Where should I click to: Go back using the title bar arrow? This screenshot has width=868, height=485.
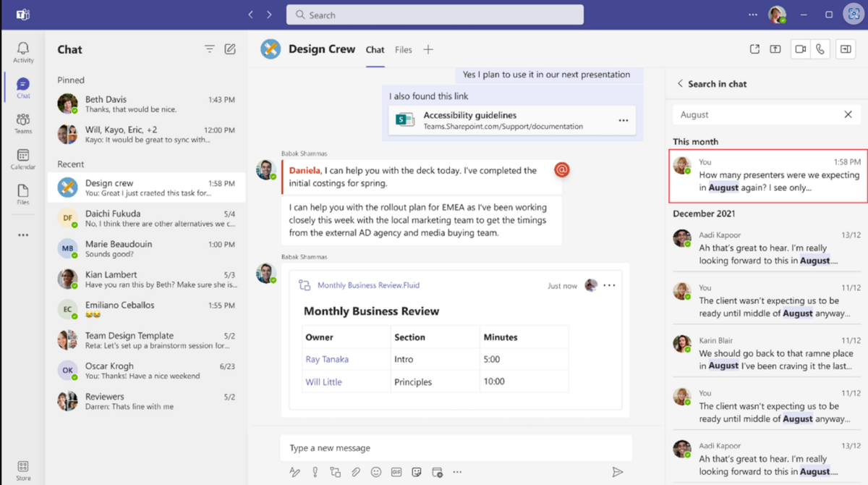coord(250,14)
